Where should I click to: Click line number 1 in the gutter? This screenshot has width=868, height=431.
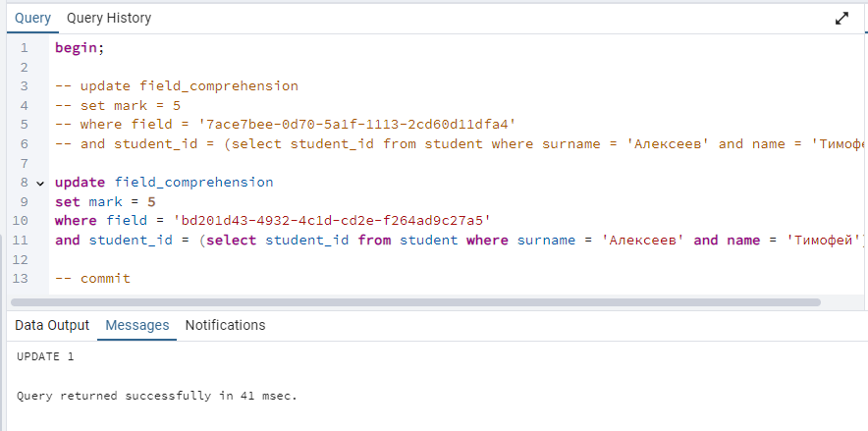[x=24, y=48]
